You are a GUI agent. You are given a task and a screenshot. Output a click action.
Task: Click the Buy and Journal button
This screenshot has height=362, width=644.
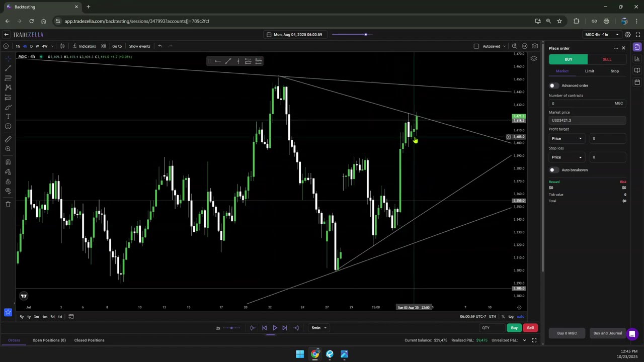607,333
